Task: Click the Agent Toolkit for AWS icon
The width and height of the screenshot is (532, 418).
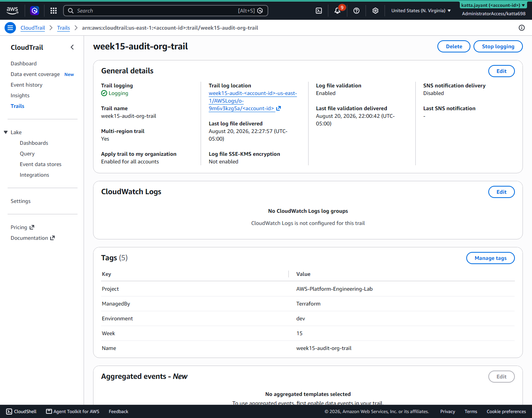Action: click(x=49, y=412)
